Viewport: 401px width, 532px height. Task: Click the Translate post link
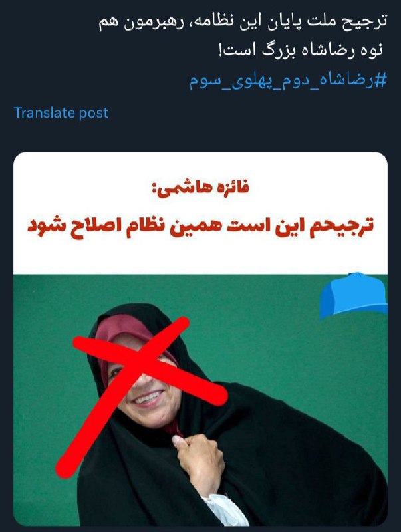(x=61, y=113)
